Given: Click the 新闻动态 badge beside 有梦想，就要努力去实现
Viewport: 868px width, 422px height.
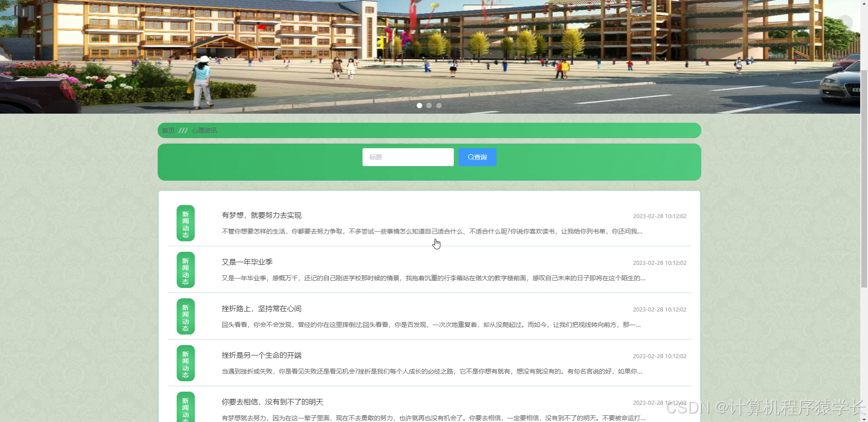Looking at the screenshot, I should 185,223.
